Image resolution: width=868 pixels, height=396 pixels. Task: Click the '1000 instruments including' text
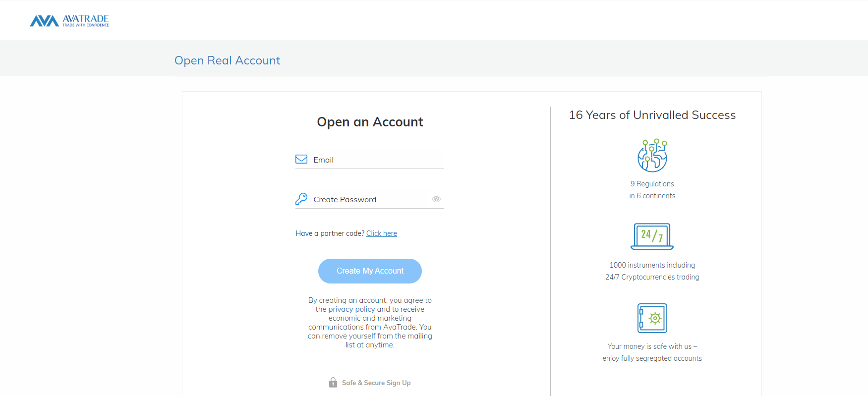[x=652, y=265]
